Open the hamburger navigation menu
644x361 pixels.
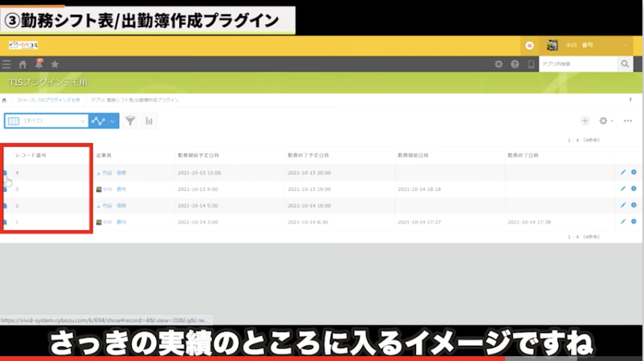pyautogui.click(x=6, y=64)
